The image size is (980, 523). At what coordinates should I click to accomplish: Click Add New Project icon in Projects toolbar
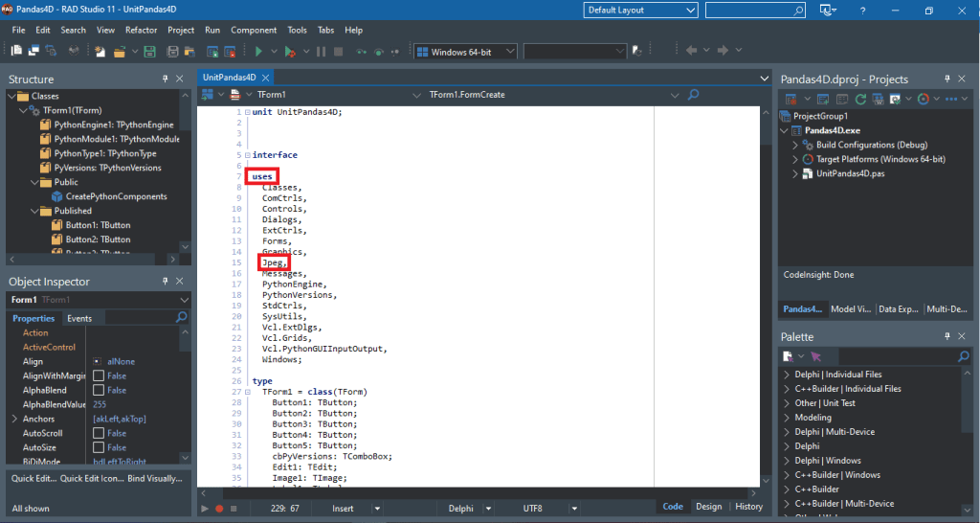point(822,99)
